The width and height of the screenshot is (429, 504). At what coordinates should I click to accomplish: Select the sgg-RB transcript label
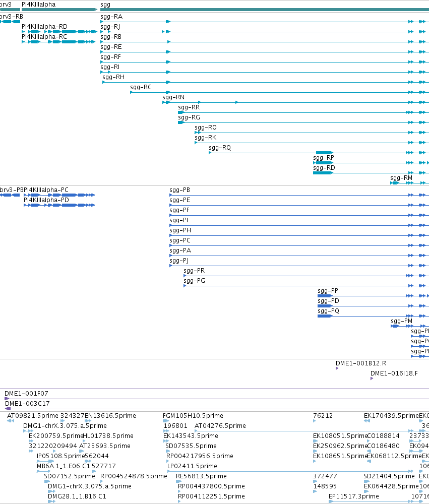coord(111,37)
